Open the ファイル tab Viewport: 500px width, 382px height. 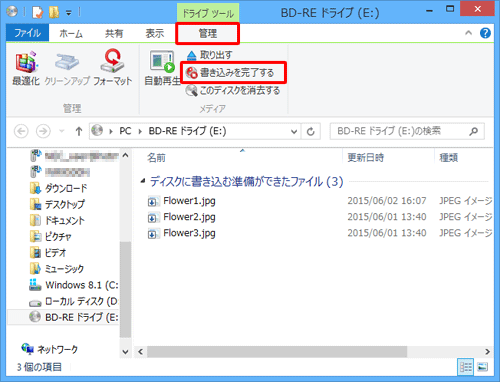point(27,33)
